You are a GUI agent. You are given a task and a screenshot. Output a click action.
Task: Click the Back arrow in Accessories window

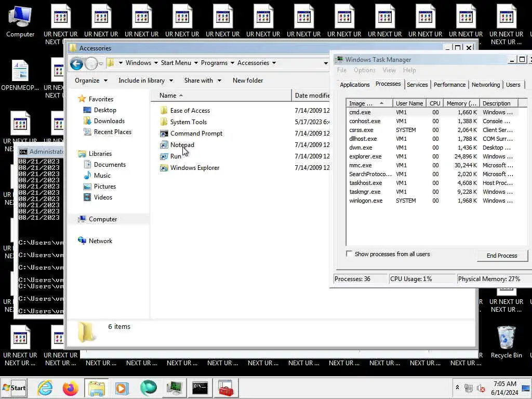77,63
